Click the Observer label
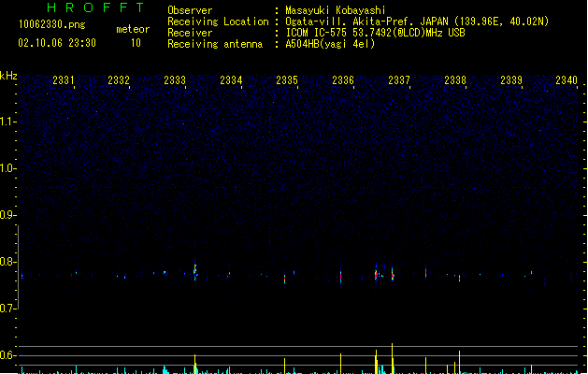This screenshot has width=588, height=374. pos(190,10)
